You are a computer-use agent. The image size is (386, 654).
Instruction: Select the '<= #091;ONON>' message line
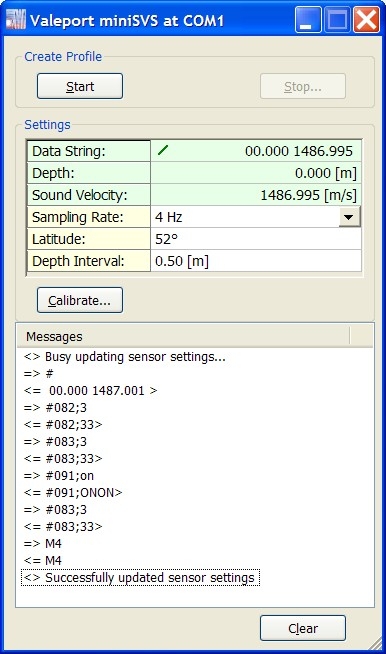pyautogui.click(x=73, y=493)
